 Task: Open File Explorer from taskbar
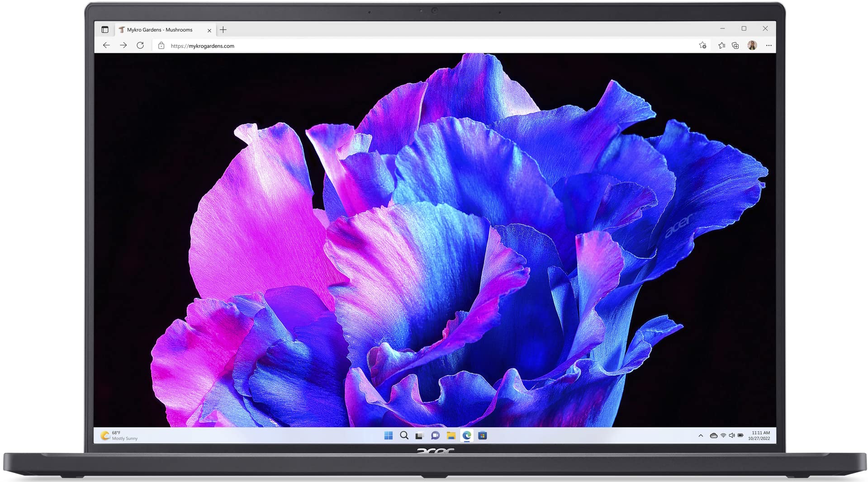coord(451,435)
